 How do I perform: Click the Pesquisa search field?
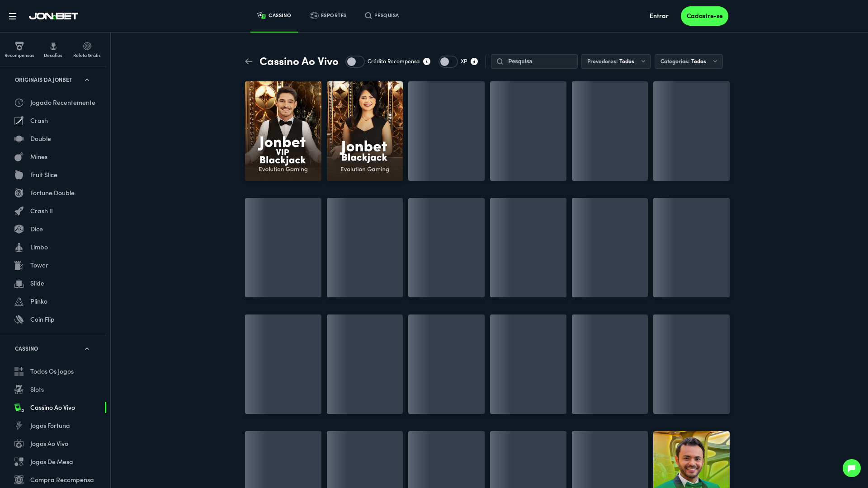click(534, 61)
